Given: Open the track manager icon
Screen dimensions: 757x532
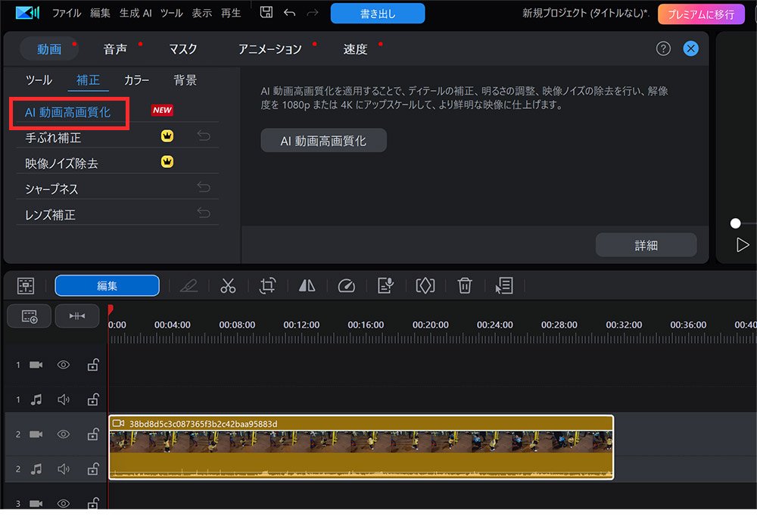Looking at the screenshot, I should pyautogui.click(x=28, y=316).
